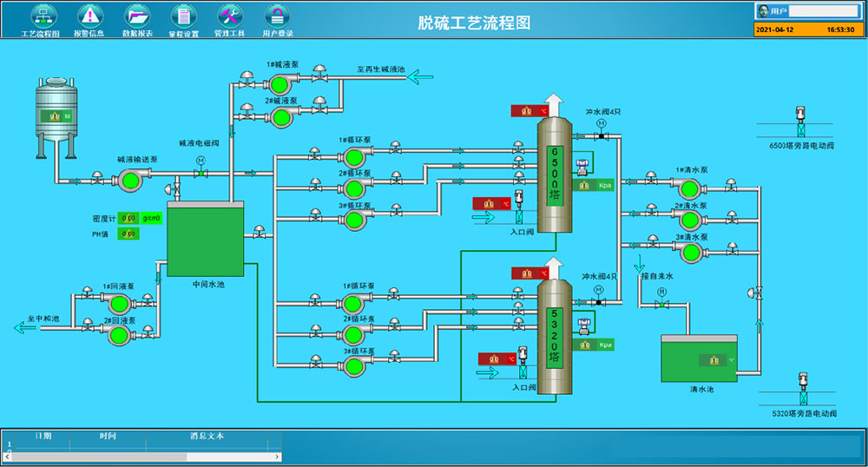Click 1#循环泵 feeding the 6500塔
Screen dimensions: 868x467
click(x=354, y=158)
